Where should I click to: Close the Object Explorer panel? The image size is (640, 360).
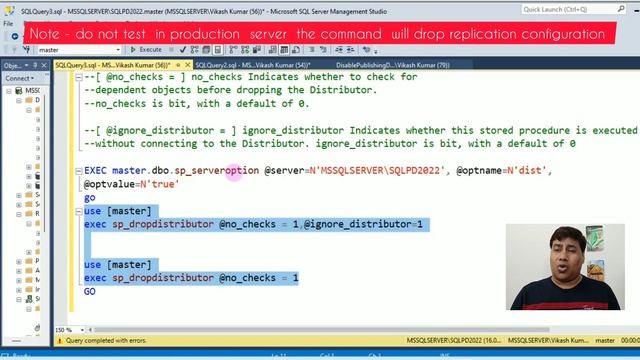[x=44, y=65]
